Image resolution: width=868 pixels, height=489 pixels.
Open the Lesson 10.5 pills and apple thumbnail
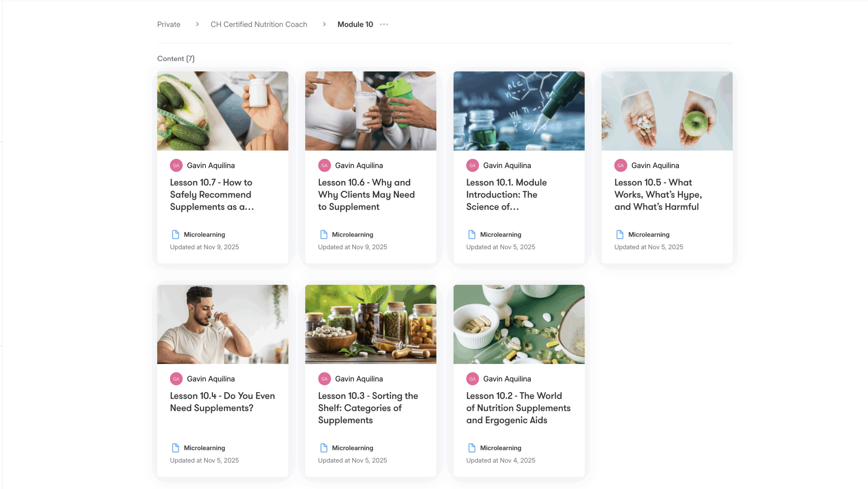tap(667, 111)
